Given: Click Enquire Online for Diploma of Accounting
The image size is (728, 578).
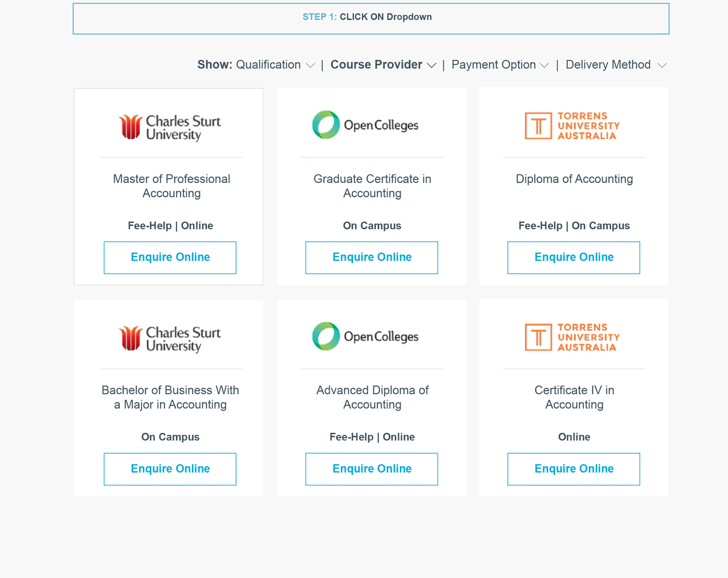Looking at the screenshot, I should pos(573,257).
